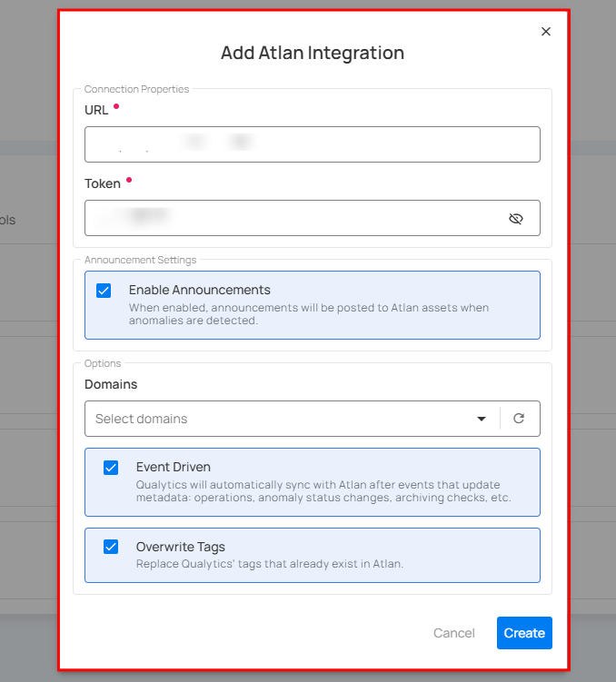616x682 pixels.
Task: Click the 'Overwrite Tags' label text
Action: [x=181, y=547]
